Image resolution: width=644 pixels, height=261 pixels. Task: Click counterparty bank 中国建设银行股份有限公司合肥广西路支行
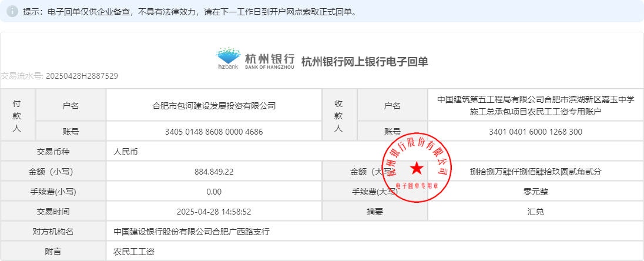tap(192, 232)
